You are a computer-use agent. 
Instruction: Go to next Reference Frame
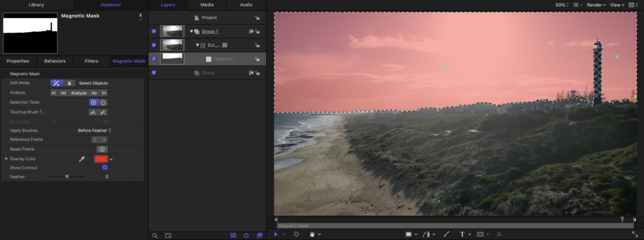(104, 139)
